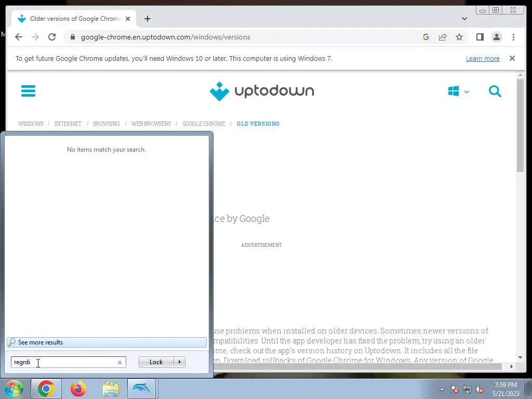Click the No items match your search text
This screenshot has width=532, height=399.
(x=107, y=150)
